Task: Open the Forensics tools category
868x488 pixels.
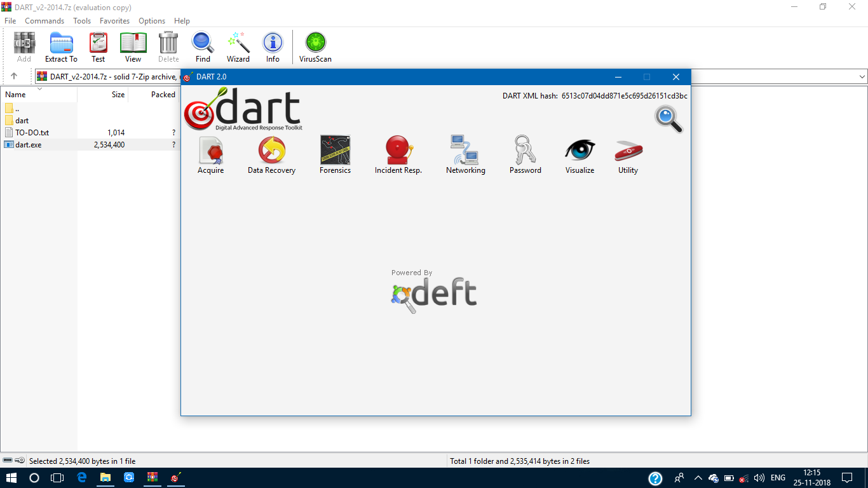Action: pos(335,155)
